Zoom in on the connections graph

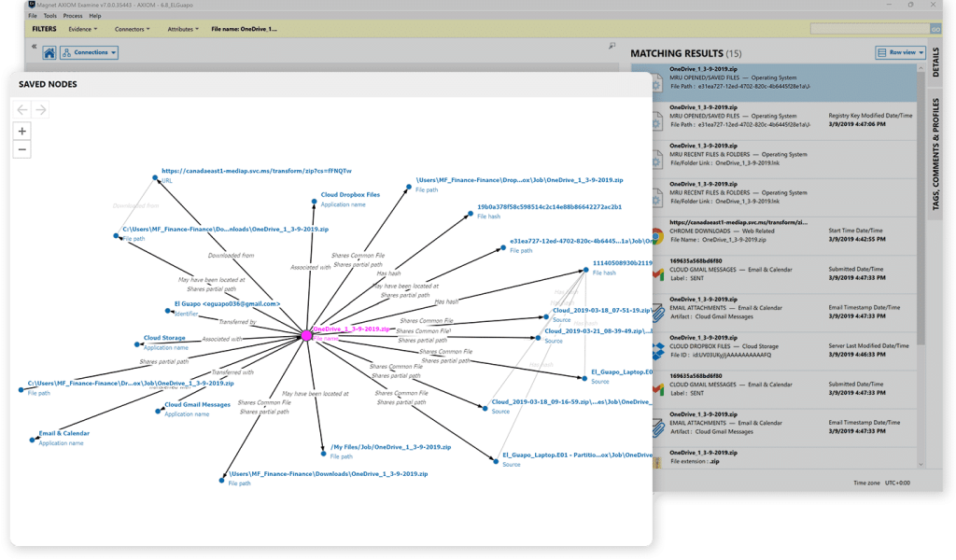coord(22,132)
